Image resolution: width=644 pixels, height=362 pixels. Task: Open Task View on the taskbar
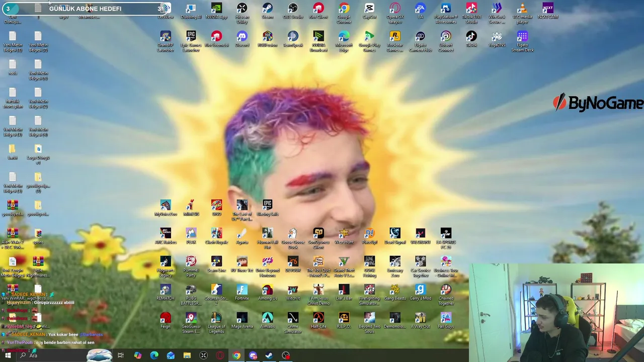[x=121, y=355]
